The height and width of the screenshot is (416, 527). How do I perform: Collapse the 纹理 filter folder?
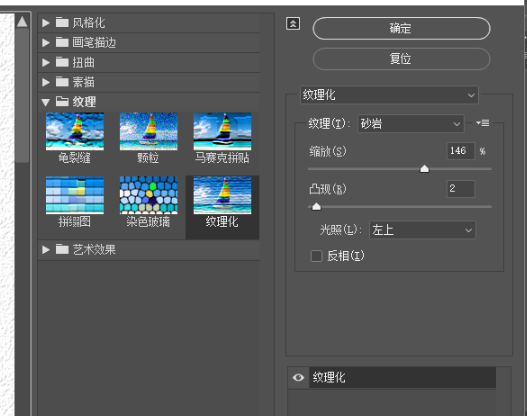pos(149,101)
